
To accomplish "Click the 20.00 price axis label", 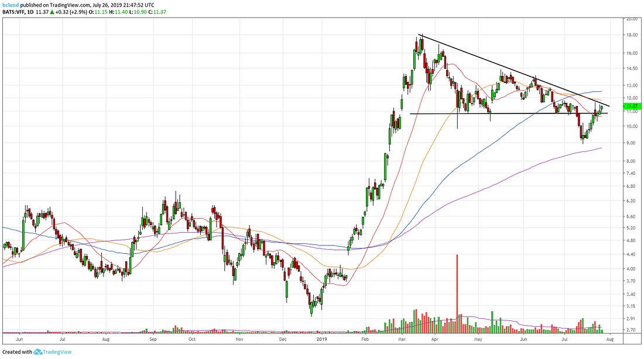I will (x=630, y=19).
